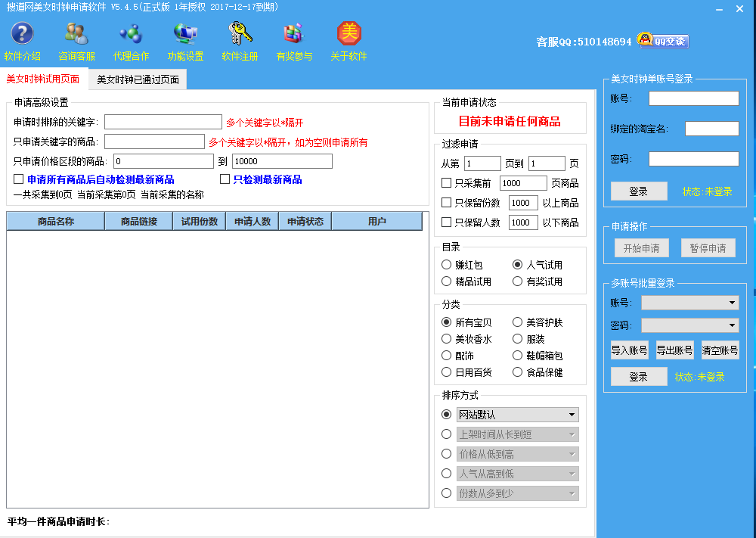Check 申请所有商品后自动检测最新商品 option

pyautogui.click(x=19, y=179)
